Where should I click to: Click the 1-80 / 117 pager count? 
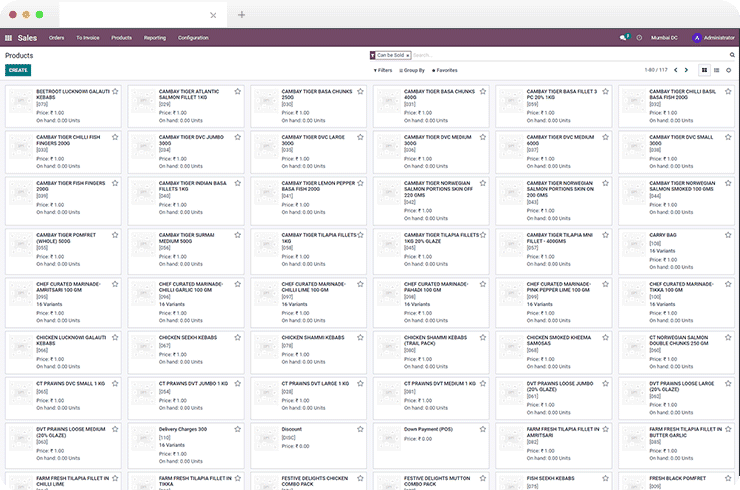(x=656, y=70)
